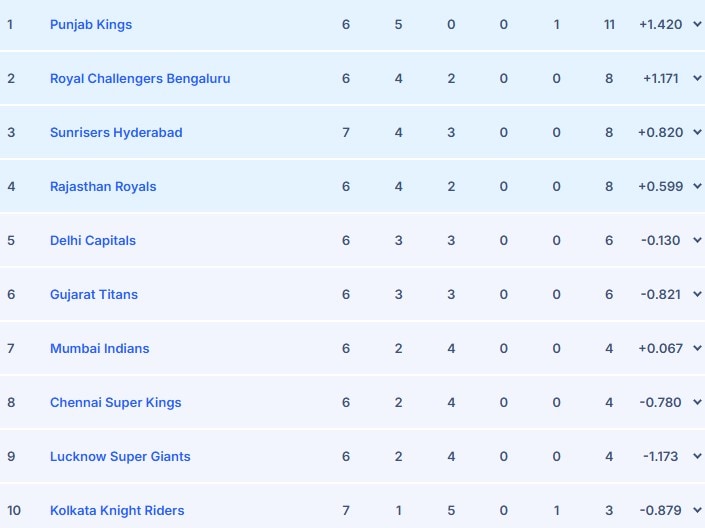The height and width of the screenshot is (528, 705).
Task: Open the Chennai Super Kings link
Action: [x=116, y=402]
